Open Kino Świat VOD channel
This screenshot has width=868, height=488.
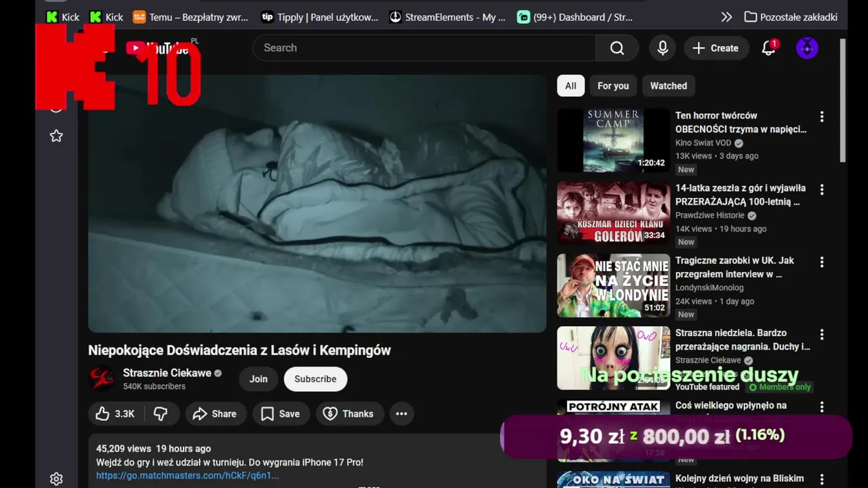tap(703, 143)
